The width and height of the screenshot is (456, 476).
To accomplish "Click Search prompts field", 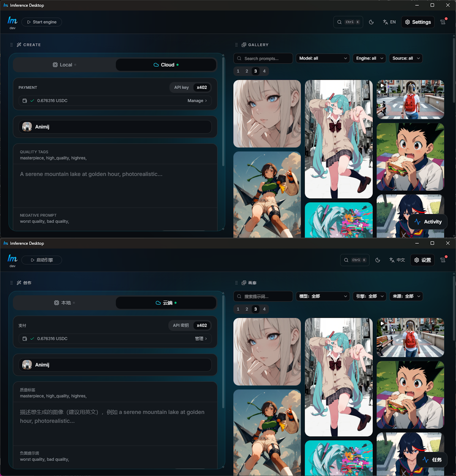I will 263,59.
